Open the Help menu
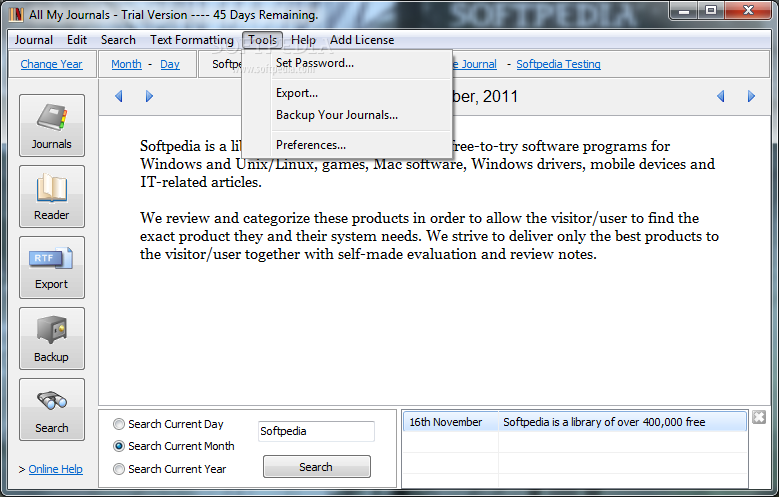The image size is (779, 497). click(x=303, y=40)
